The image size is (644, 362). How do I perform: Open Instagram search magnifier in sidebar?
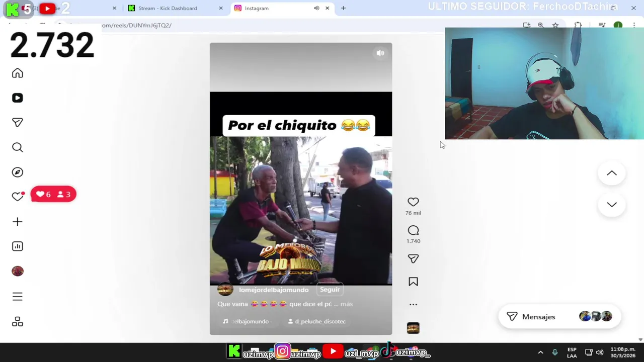18,147
